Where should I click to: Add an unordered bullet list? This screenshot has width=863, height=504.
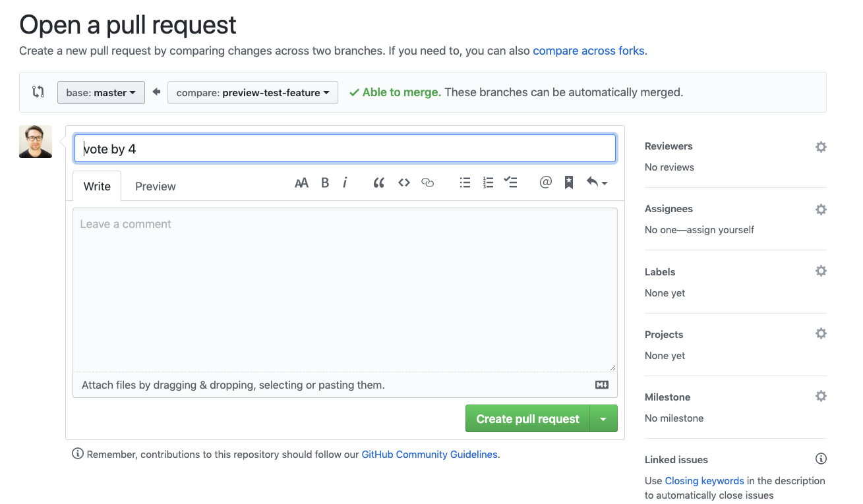point(465,182)
